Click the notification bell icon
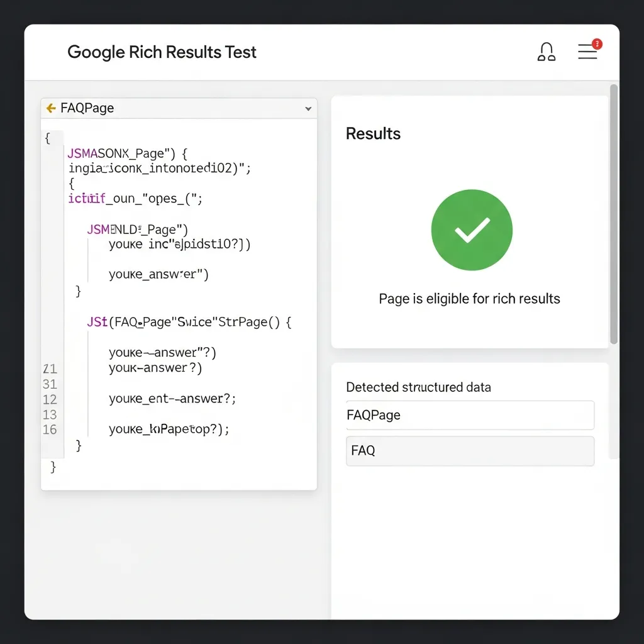The image size is (644, 644). pos(546,52)
